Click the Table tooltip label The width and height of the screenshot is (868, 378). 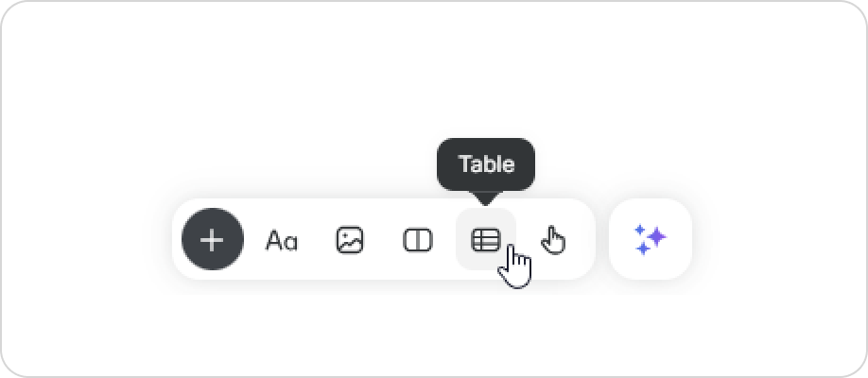tap(486, 164)
